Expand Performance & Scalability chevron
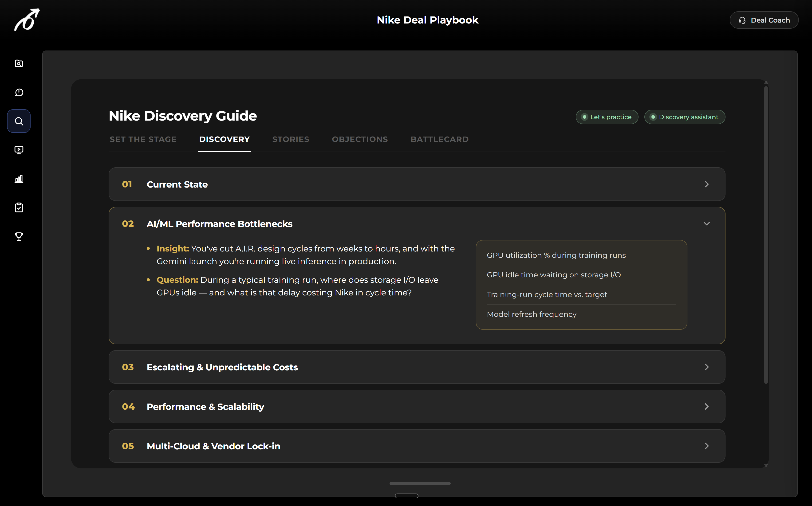This screenshot has width=812, height=506. [707, 407]
